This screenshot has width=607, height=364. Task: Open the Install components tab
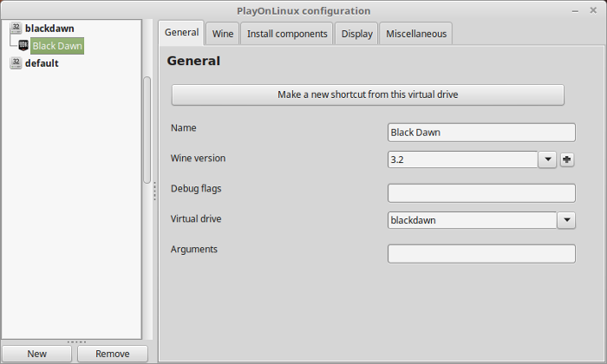tap(287, 34)
